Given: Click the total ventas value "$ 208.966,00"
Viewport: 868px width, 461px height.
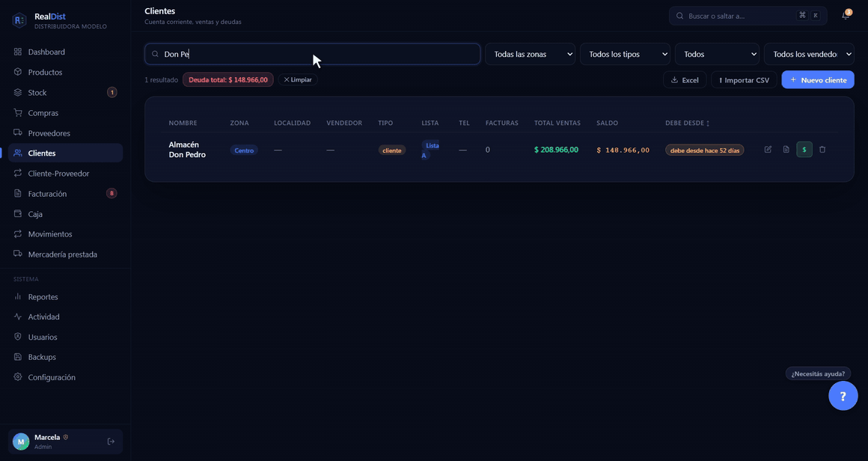Looking at the screenshot, I should tap(556, 150).
